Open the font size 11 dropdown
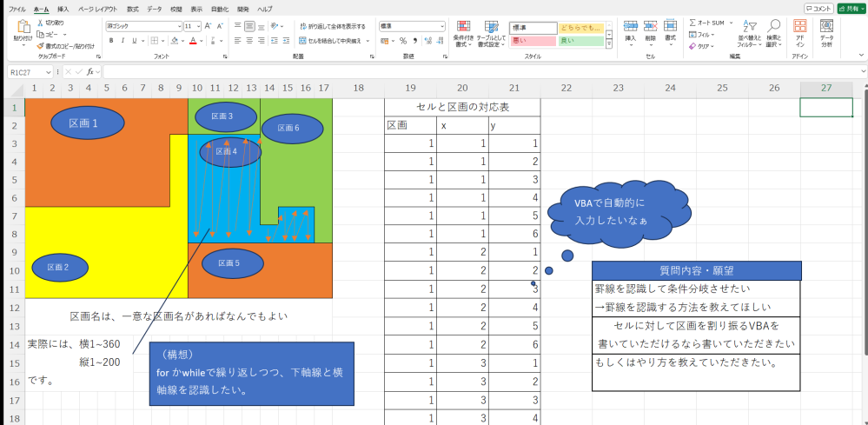This screenshot has height=425, width=868. click(199, 26)
